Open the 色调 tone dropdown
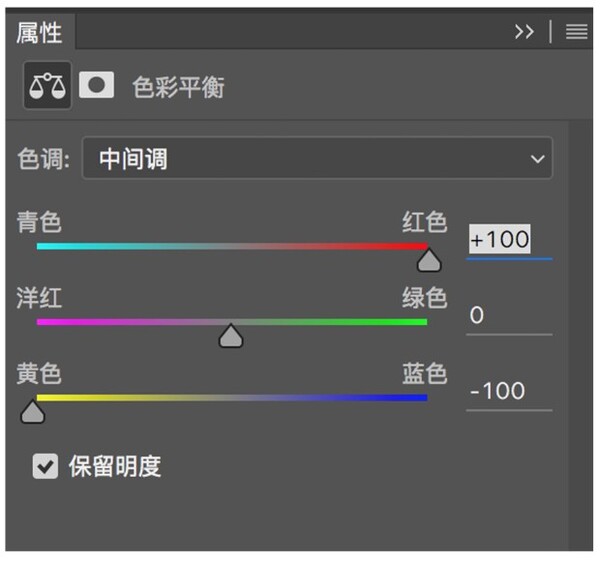Screen dimensions: 600x561 click(x=317, y=158)
